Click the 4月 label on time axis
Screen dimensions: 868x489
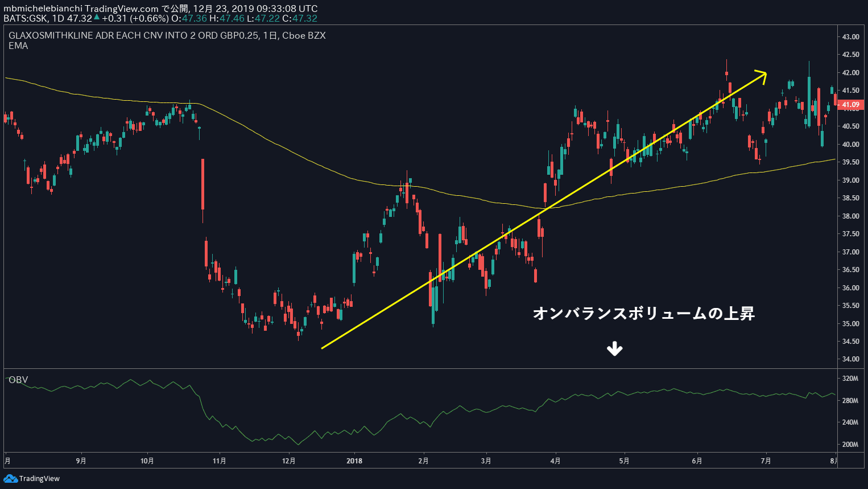click(x=555, y=461)
